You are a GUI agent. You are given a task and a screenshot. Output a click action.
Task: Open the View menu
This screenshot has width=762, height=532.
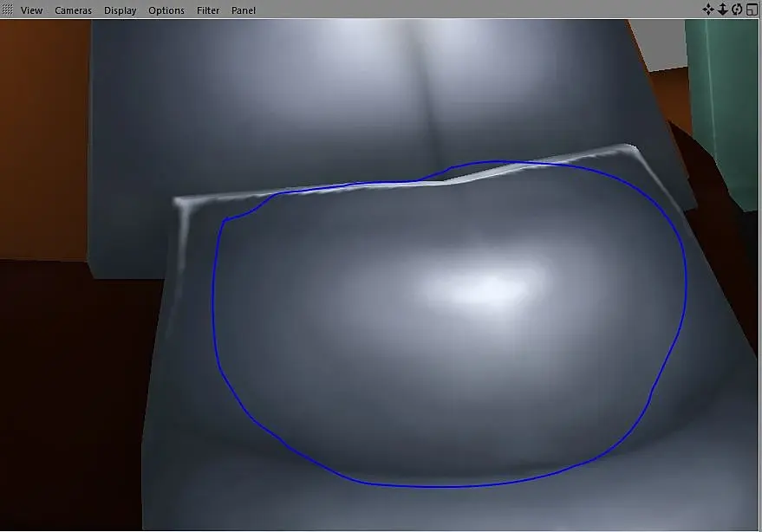pyautogui.click(x=31, y=10)
